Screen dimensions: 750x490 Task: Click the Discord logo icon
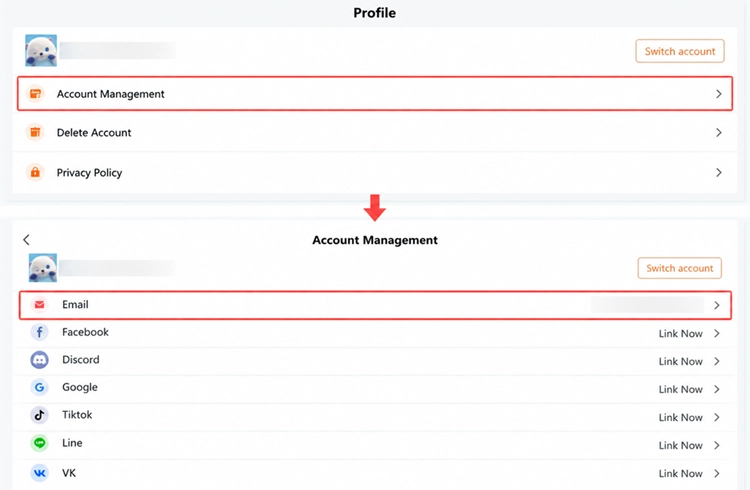40,359
